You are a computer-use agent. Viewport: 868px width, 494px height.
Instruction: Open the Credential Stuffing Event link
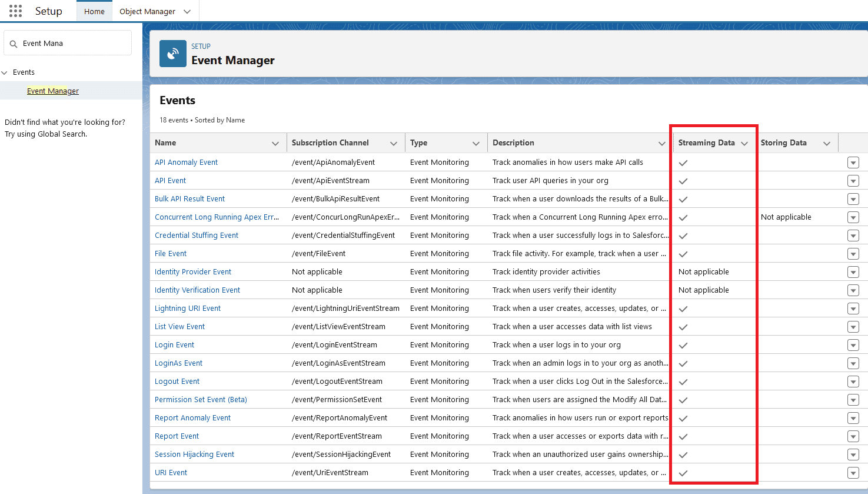[197, 236]
